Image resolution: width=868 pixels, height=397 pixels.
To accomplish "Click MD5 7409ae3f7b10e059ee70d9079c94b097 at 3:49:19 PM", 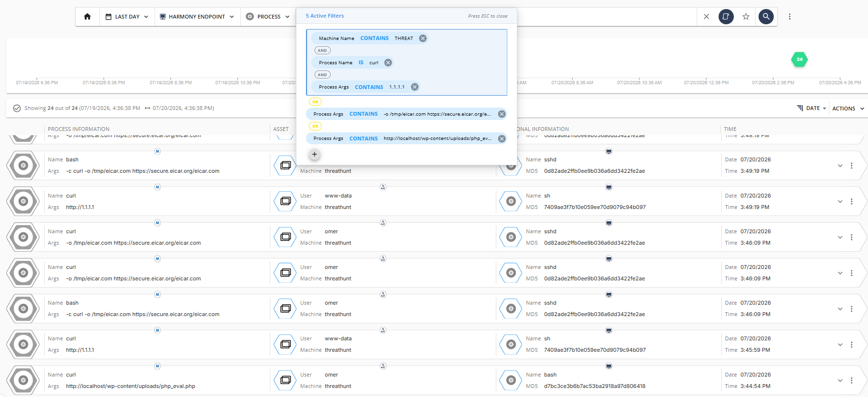I will (595, 207).
